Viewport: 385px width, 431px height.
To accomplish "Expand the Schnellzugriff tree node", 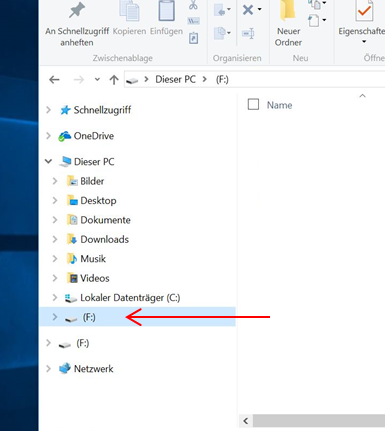I will point(49,110).
